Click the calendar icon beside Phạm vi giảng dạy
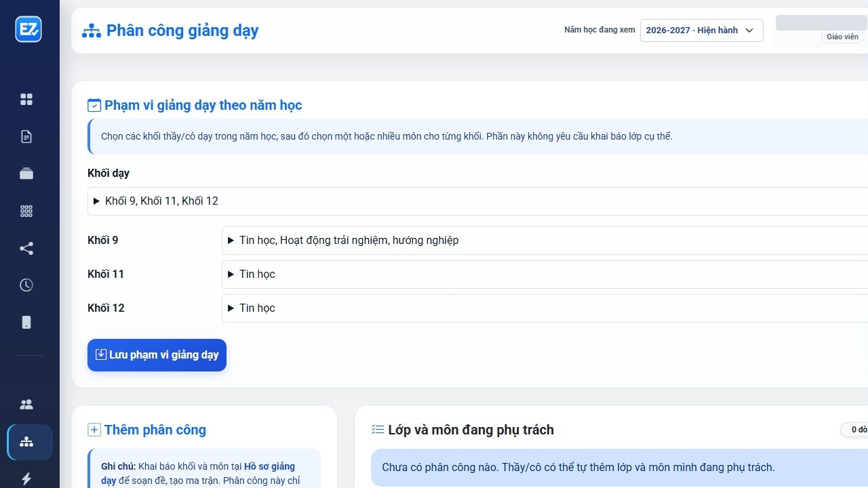This screenshot has width=868, height=488. click(94, 105)
